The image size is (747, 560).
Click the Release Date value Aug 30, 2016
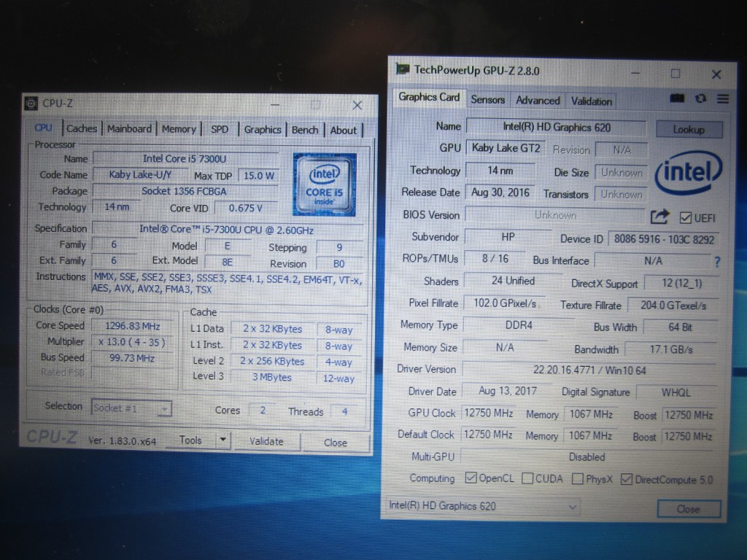click(500, 192)
